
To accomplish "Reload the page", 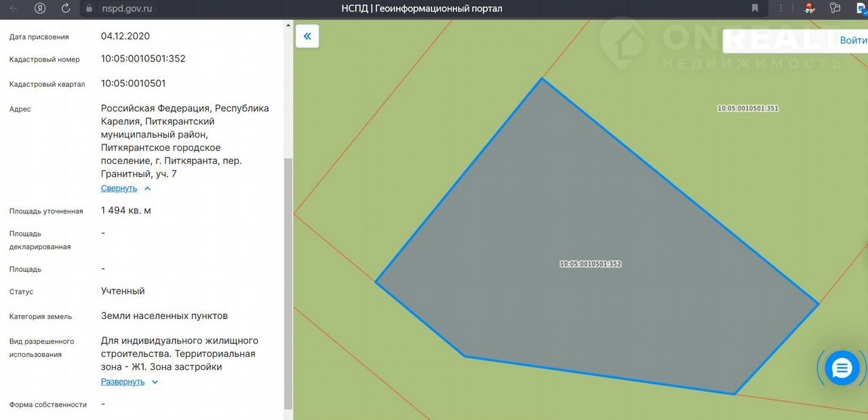I will tap(66, 9).
